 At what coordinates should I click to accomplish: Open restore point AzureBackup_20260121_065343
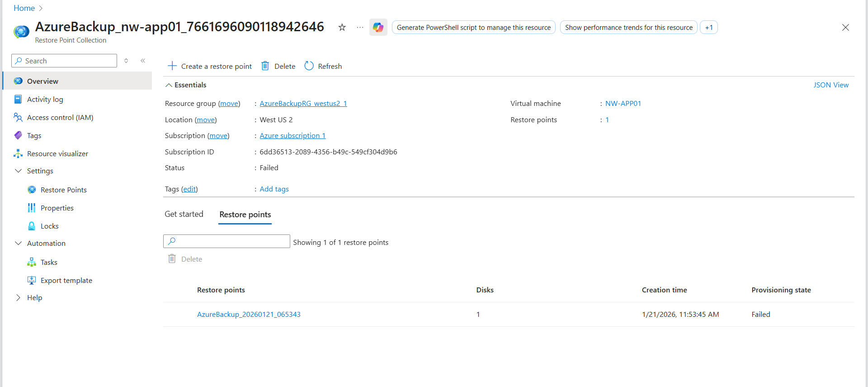(249, 314)
